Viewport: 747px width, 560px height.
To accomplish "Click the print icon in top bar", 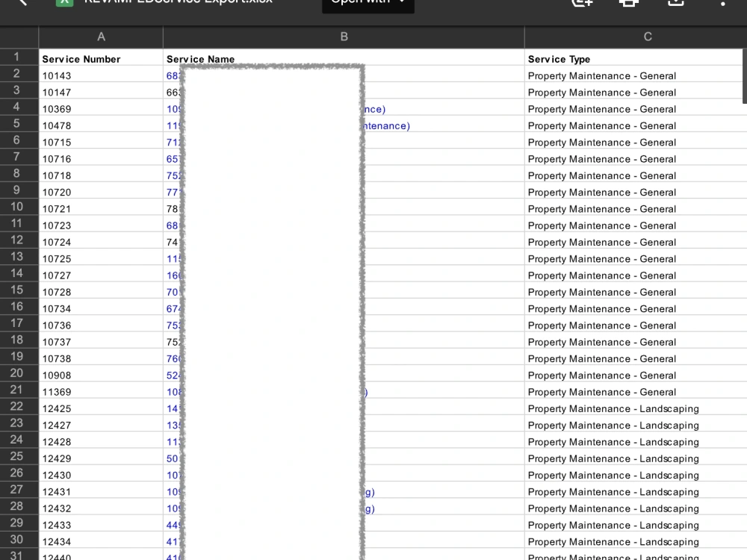I will [628, 3].
